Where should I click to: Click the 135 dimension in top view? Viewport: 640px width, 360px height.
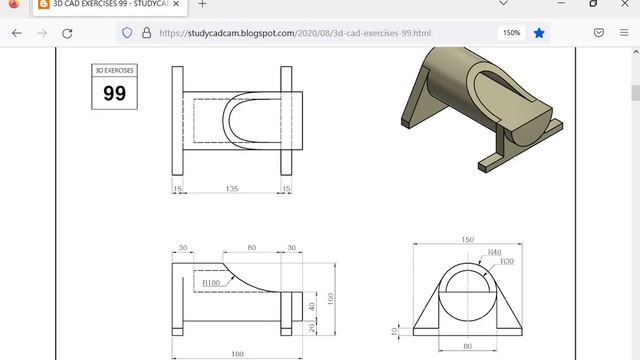point(232,189)
